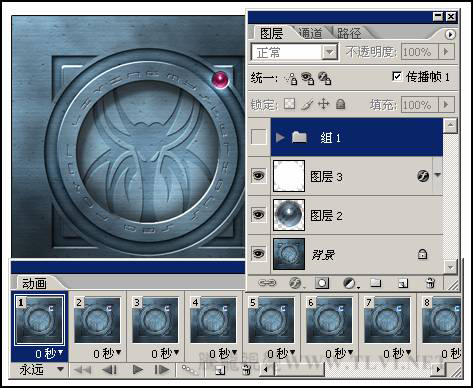Delete frame trash icon in animation panel
This screenshot has height=388, width=473.
click(x=246, y=370)
